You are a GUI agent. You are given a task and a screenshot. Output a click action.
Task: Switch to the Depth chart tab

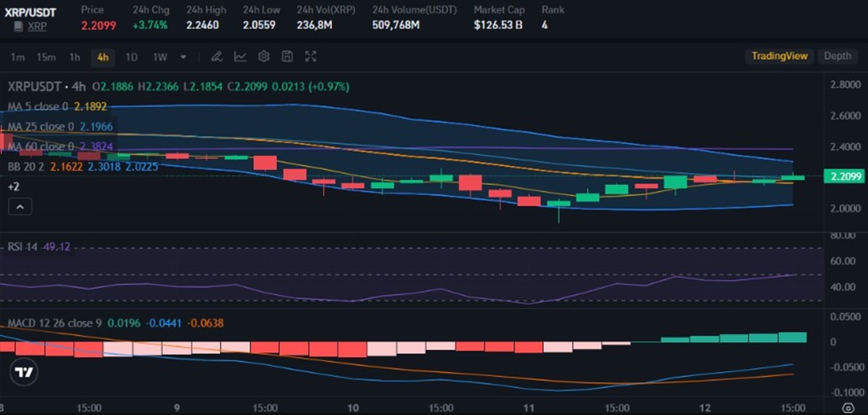pyautogui.click(x=838, y=56)
